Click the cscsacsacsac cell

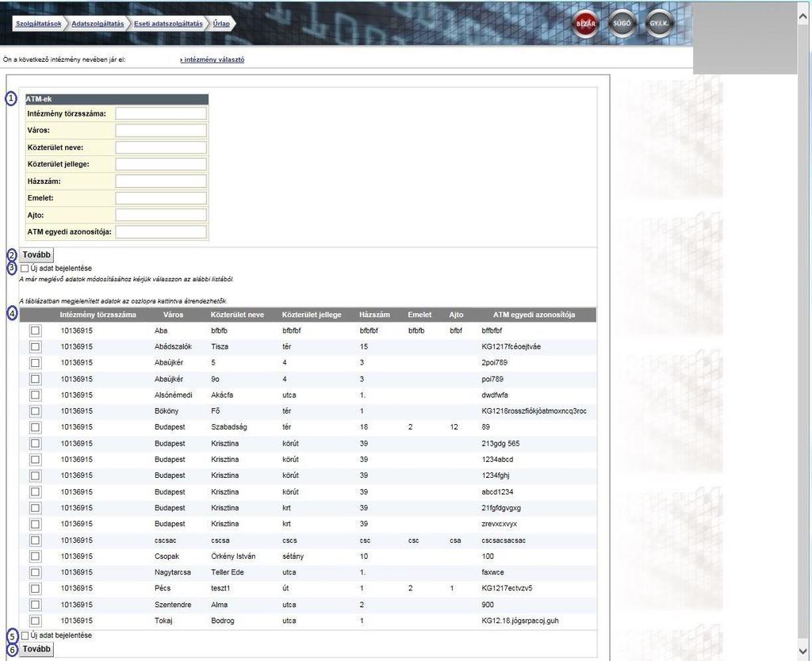pyautogui.click(x=504, y=541)
